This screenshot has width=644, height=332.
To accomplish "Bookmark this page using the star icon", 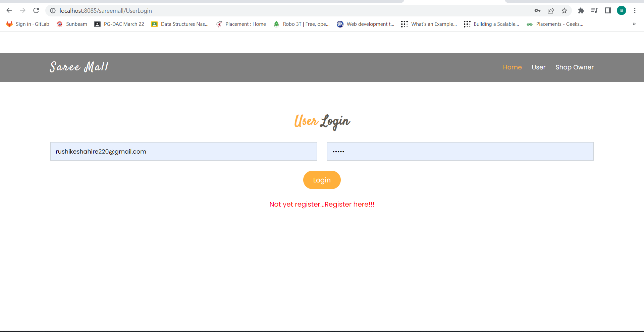I will pos(565,11).
